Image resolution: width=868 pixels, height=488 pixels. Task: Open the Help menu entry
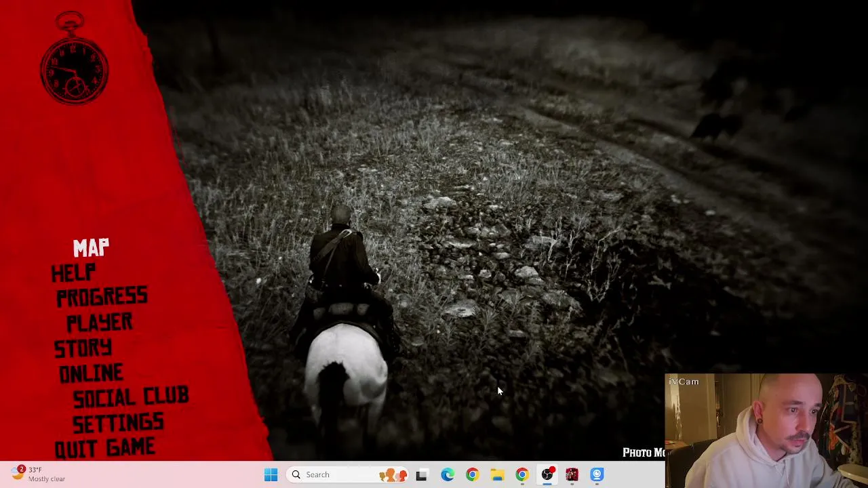coord(74,272)
